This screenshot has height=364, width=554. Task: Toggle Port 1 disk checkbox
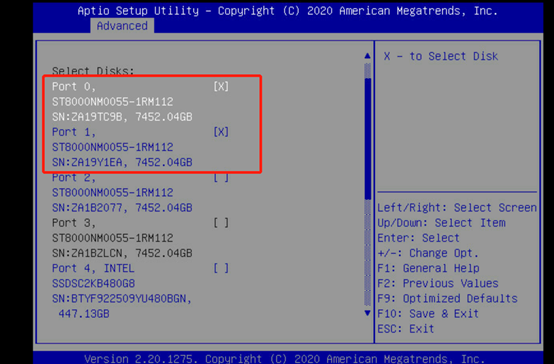(x=221, y=132)
